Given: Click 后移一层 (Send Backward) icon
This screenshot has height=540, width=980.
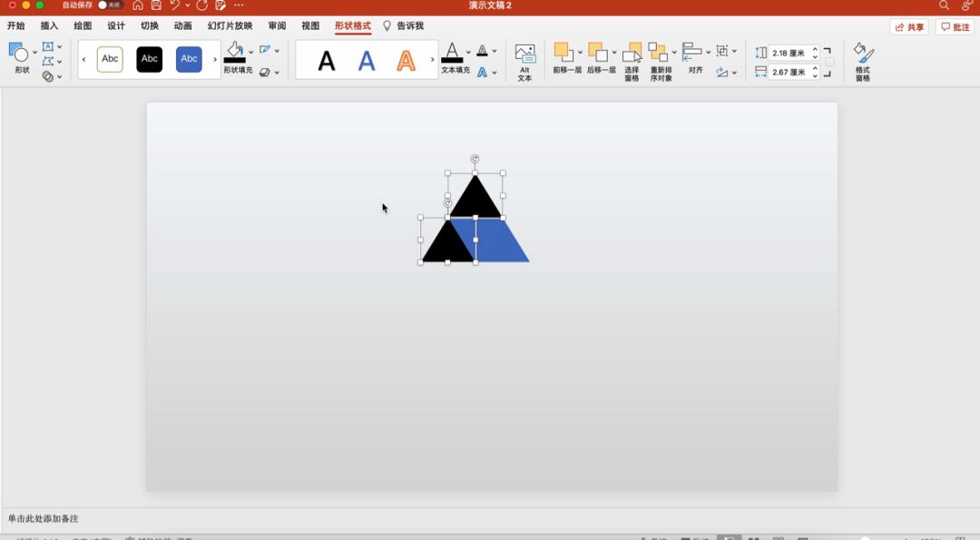Looking at the screenshot, I should click(597, 52).
